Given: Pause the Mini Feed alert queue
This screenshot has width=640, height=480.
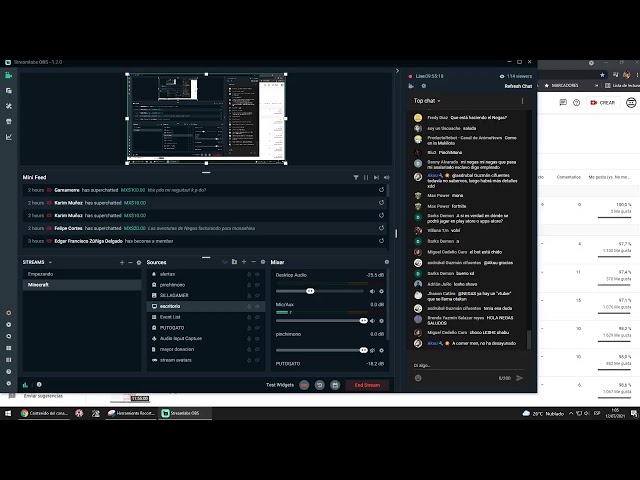Looking at the screenshot, I should click(366, 178).
